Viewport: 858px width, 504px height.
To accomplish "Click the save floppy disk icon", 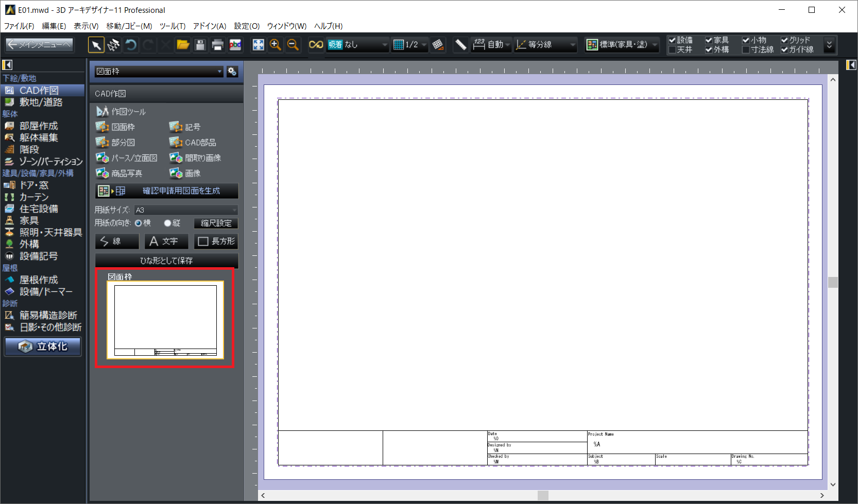I will click(200, 45).
